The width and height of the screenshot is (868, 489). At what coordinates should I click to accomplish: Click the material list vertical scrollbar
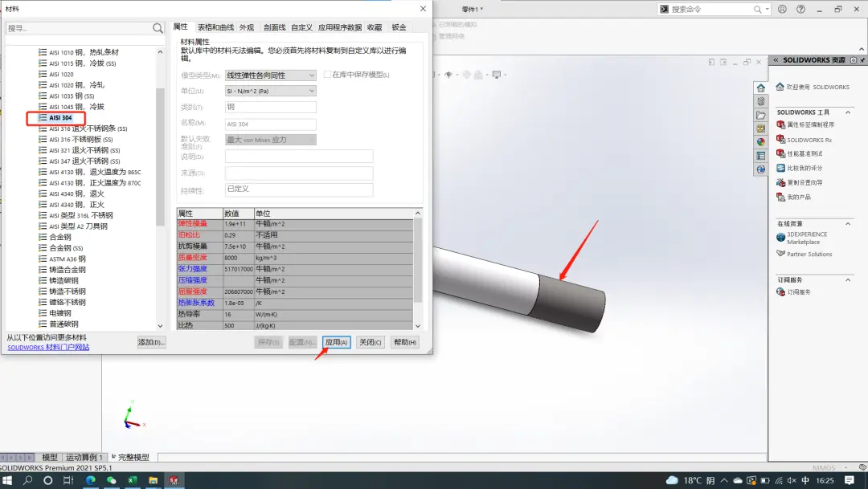(160, 157)
